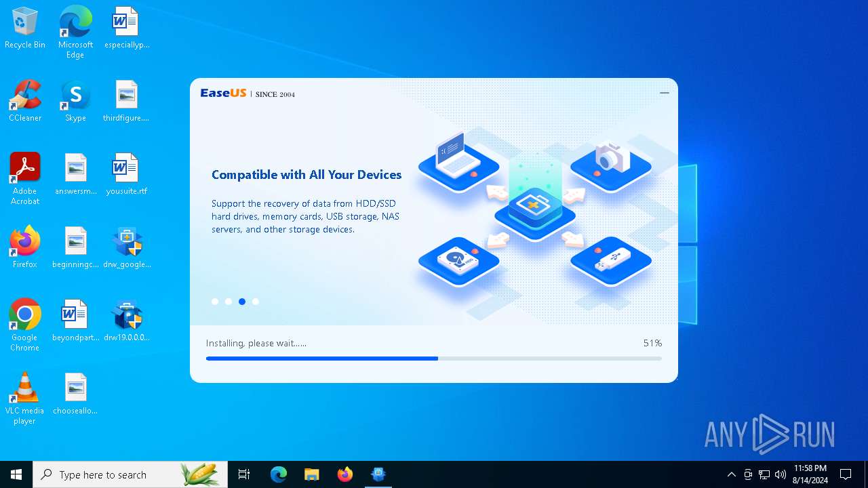Open Microsoft Edge from the taskbar
This screenshot has height=488, width=868.
[279, 474]
